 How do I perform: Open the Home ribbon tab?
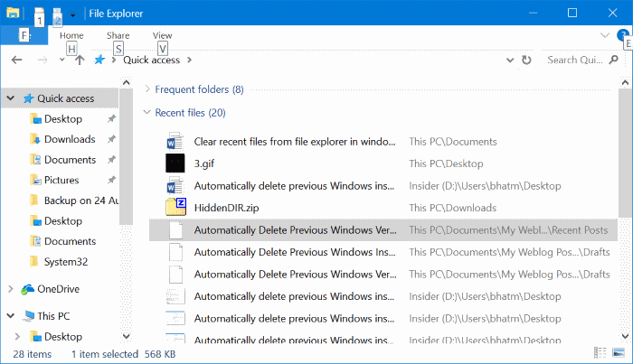[x=71, y=35]
